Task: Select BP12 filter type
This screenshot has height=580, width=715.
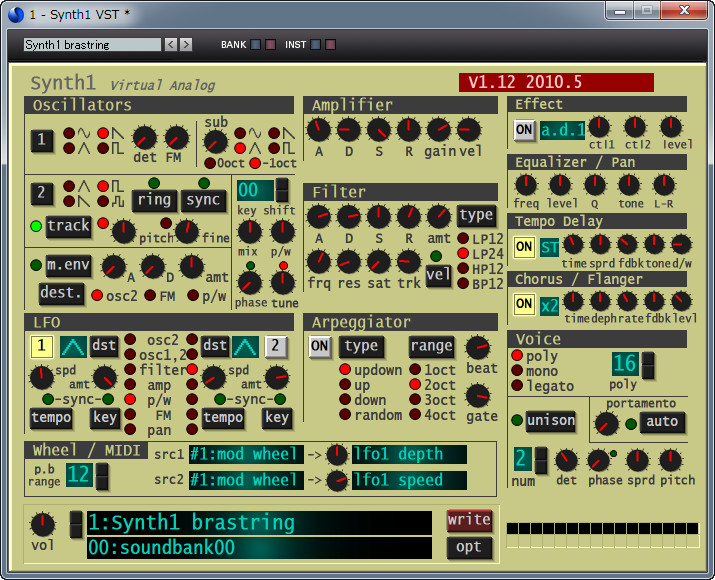Action: [463, 284]
